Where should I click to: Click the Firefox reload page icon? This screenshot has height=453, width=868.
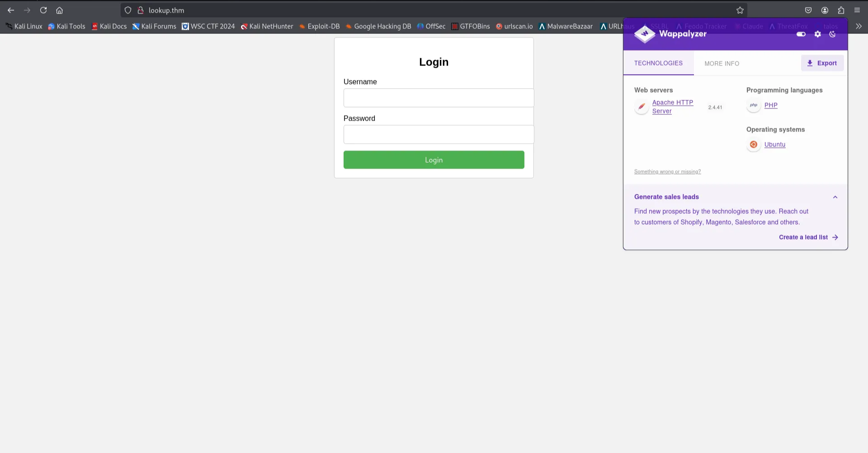coord(43,10)
